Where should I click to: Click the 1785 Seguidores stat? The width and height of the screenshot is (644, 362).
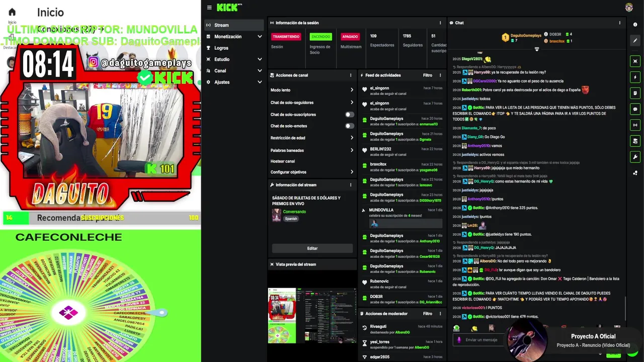click(x=413, y=40)
